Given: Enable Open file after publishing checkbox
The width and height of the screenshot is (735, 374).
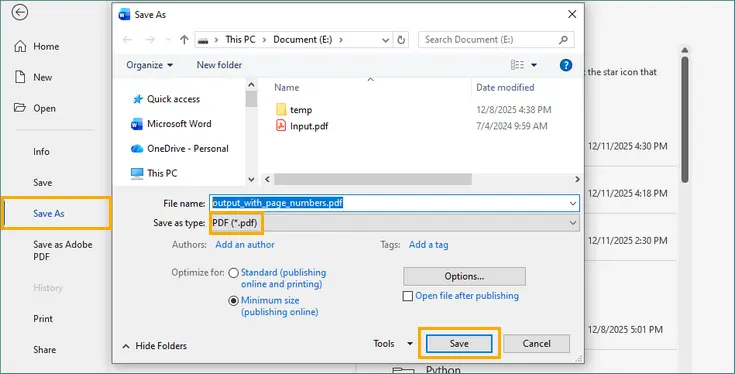Looking at the screenshot, I should [x=408, y=296].
